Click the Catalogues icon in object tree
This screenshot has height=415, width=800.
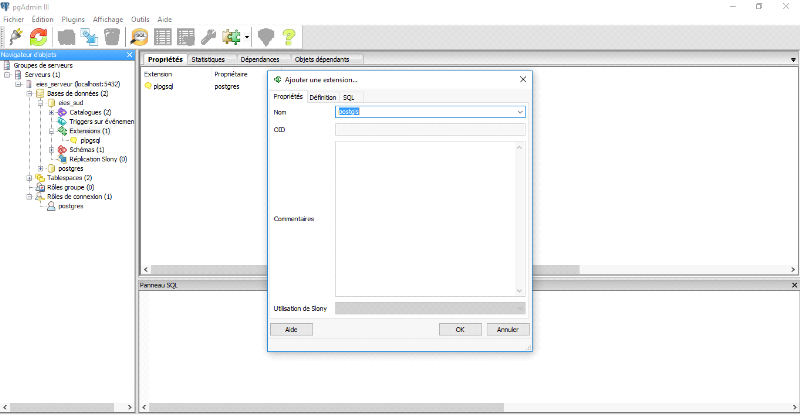pyautogui.click(x=62, y=112)
